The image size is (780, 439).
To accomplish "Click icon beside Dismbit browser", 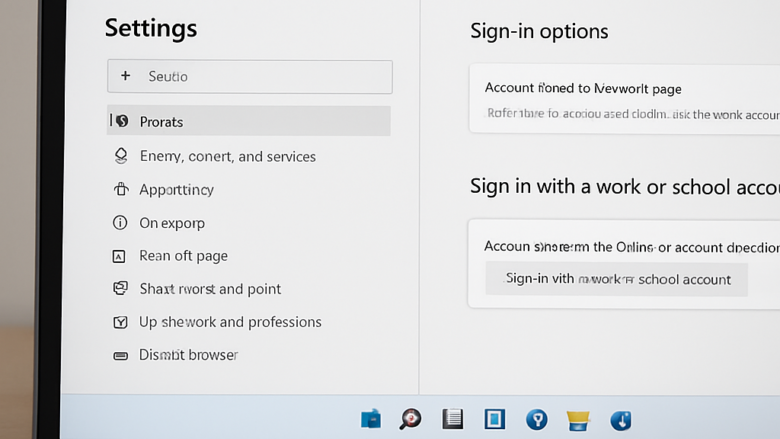I will [x=120, y=355].
